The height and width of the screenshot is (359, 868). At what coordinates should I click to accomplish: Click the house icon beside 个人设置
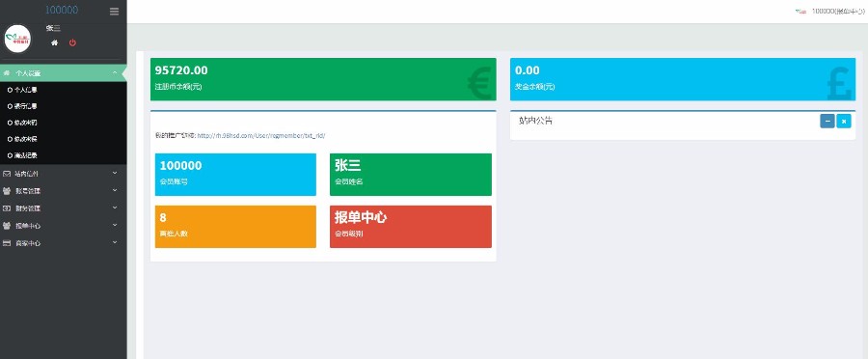point(7,72)
